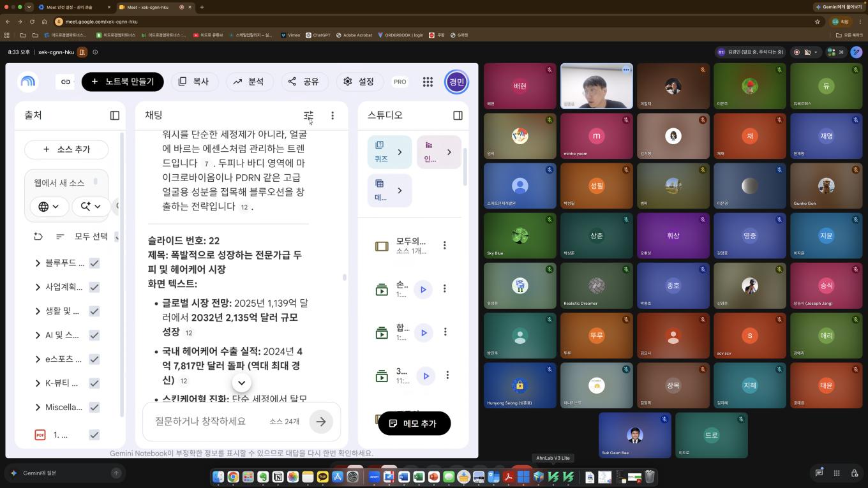This screenshot has height=488, width=868.
Task: Open Finder in the Dock
Action: (218, 477)
